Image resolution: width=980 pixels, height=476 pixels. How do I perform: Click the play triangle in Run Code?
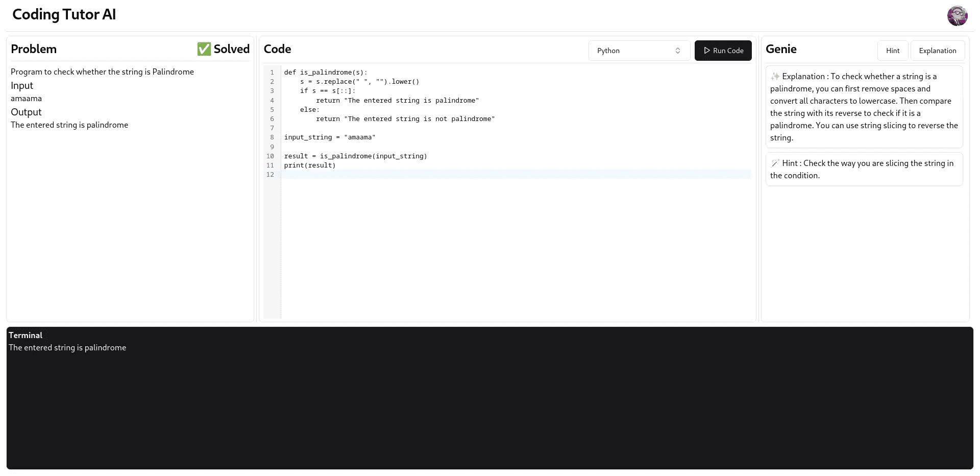(707, 51)
